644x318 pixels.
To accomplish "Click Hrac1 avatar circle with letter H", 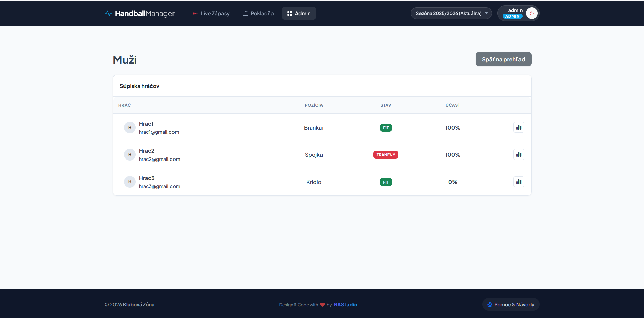I will (x=130, y=128).
